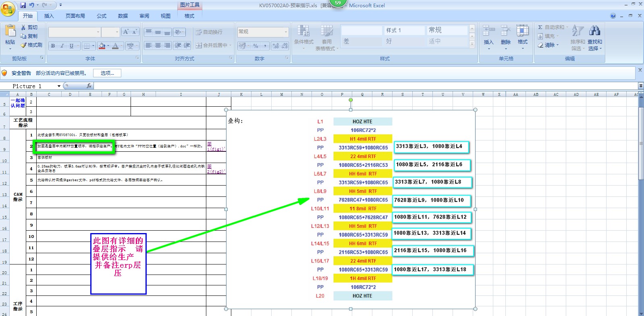Open the cell Format (格式) menu
The image size is (644, 316).
pos(523,37)
